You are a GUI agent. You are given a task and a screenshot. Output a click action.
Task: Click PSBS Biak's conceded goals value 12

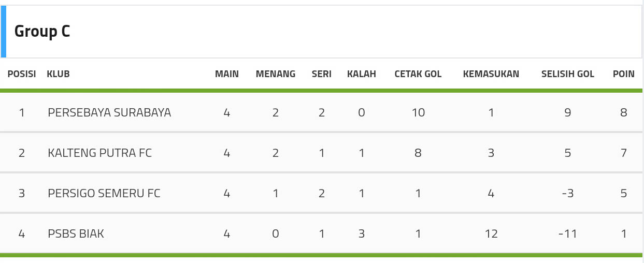point(491,233)
